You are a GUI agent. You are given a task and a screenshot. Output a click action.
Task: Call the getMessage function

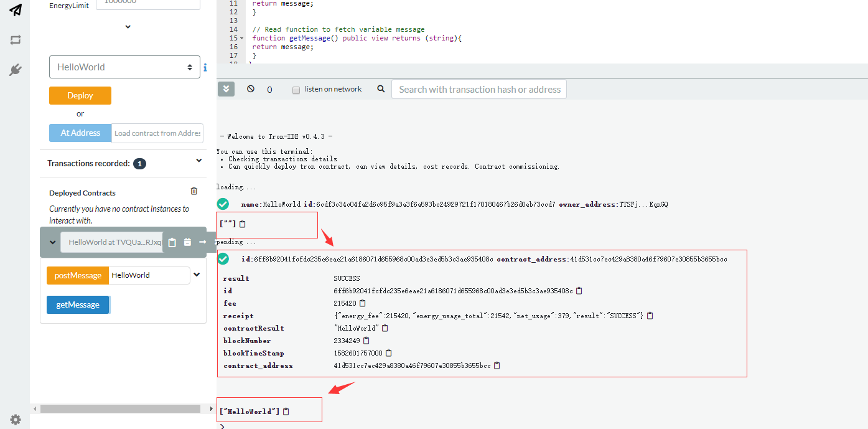[x=78, y=304]
